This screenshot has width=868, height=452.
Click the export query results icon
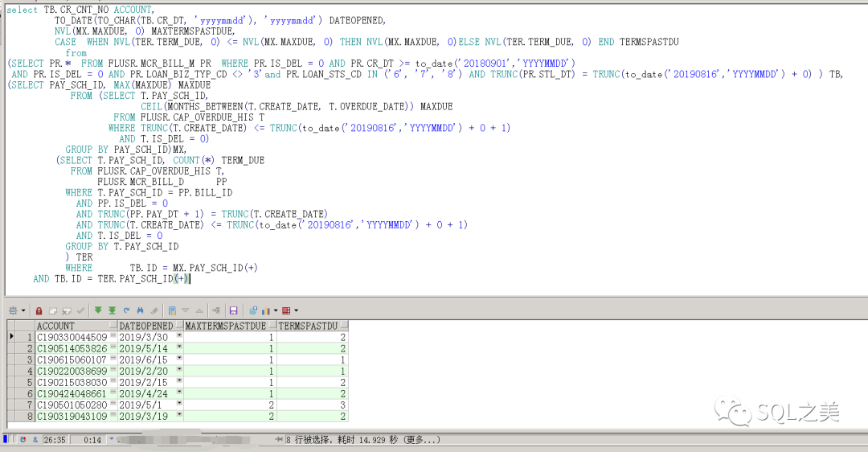[253, 310]
